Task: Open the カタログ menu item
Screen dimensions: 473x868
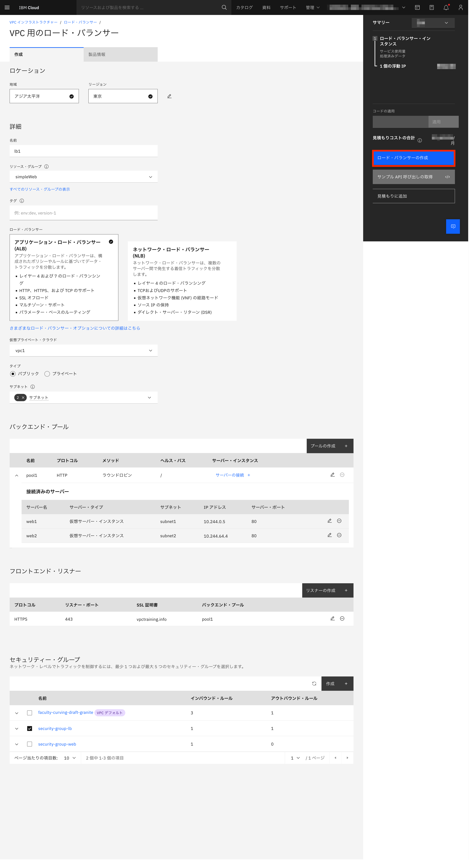Action: click(x=244, y=7)
